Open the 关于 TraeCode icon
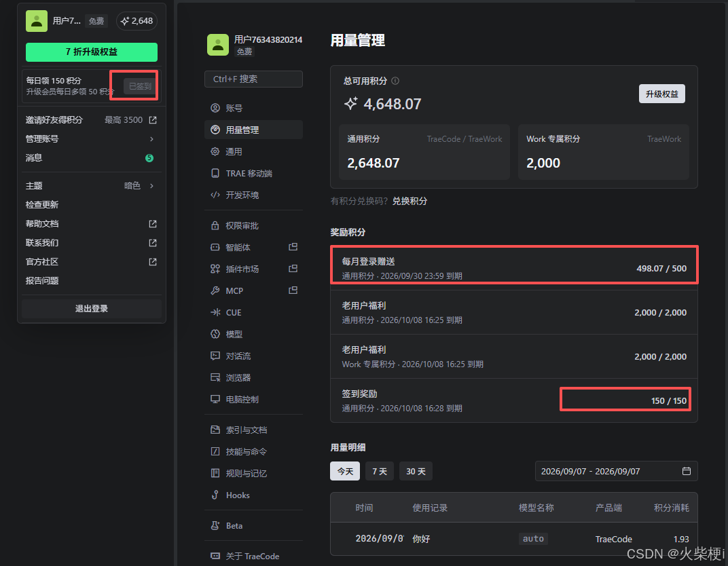 click(215, 556)
